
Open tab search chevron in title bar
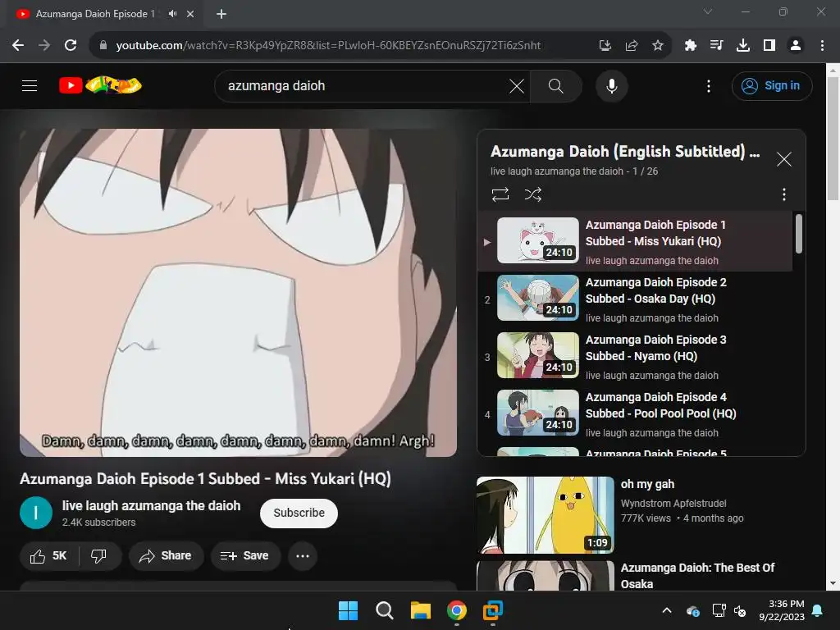click(708, 11)
